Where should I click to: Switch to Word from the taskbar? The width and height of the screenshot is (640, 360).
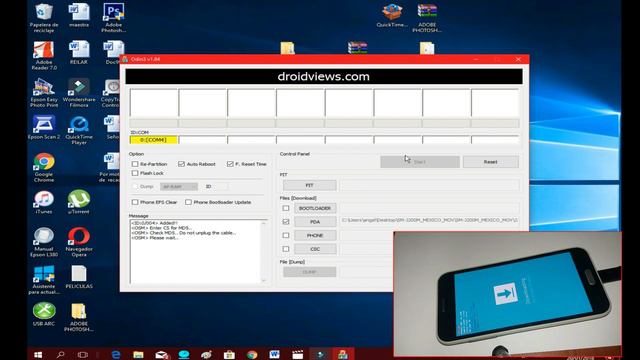click(x=274, y=355)
